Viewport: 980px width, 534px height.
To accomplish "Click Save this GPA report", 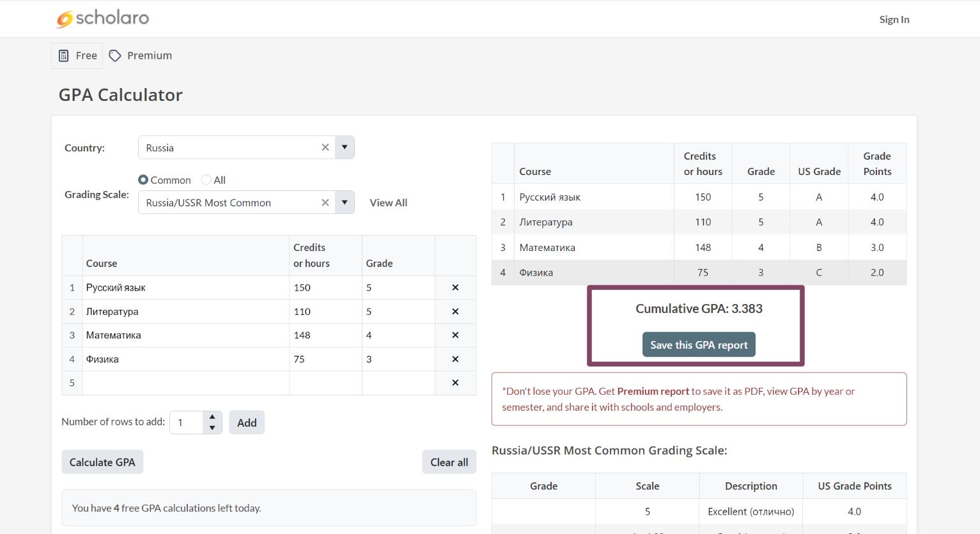I will (699, 345).
